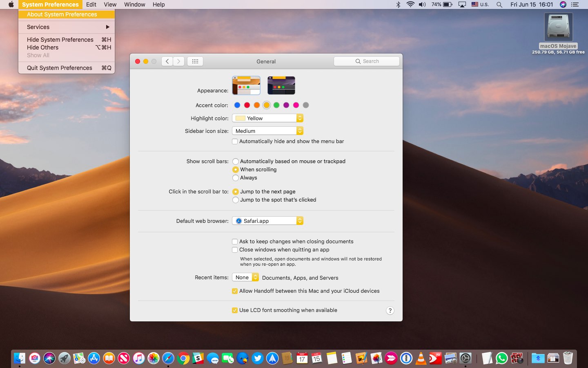Click the Siri icon in the menu bar
This screenshot has width=588, height=368.
click(x=563, y=4)
